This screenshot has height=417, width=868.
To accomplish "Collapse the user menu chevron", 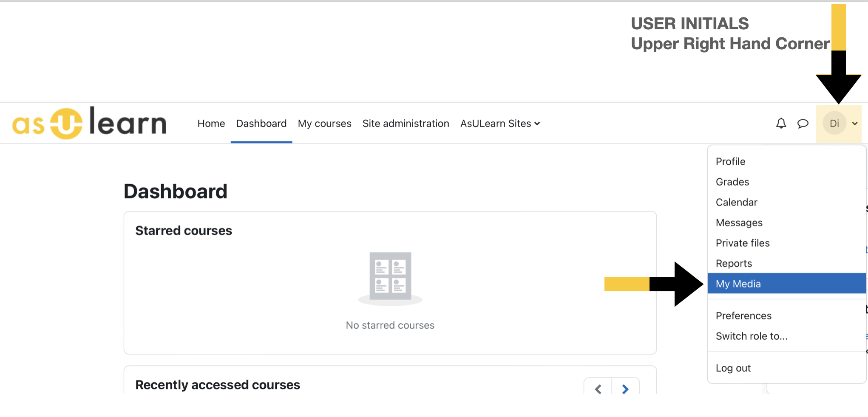I will click(855, 124).
